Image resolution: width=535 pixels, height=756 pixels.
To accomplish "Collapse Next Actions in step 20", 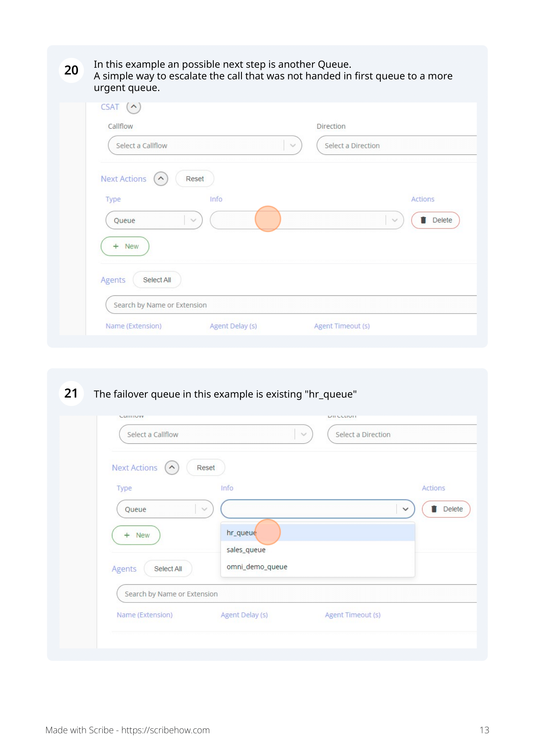I will coord(161,179).
